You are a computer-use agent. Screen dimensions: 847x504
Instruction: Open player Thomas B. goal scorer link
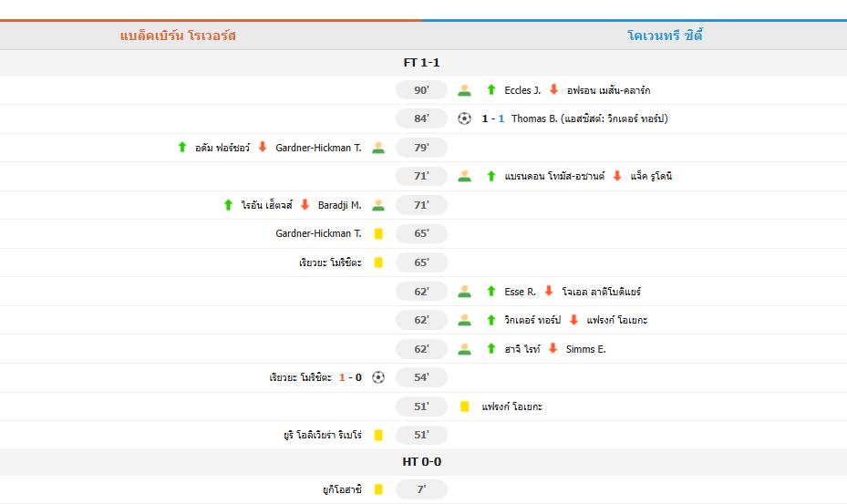click(x=534, y=118)
